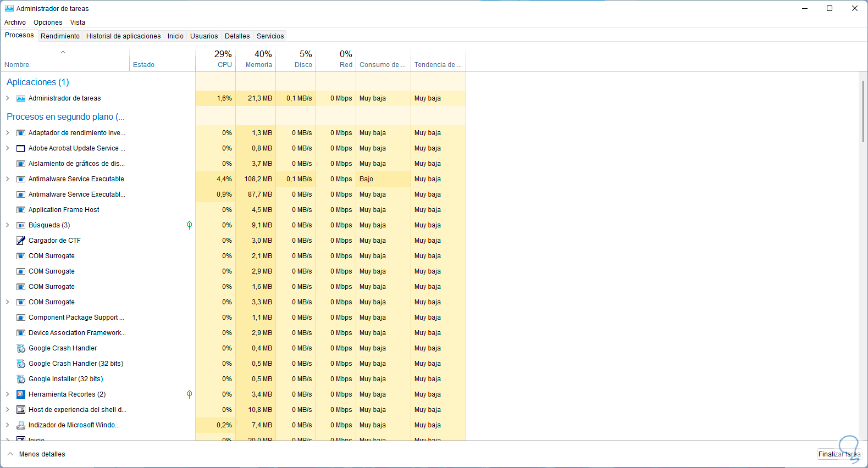Click the Indizador de Microsoft Windows icon
Viewport: 868px width, 468px height.
pos(21,425)
